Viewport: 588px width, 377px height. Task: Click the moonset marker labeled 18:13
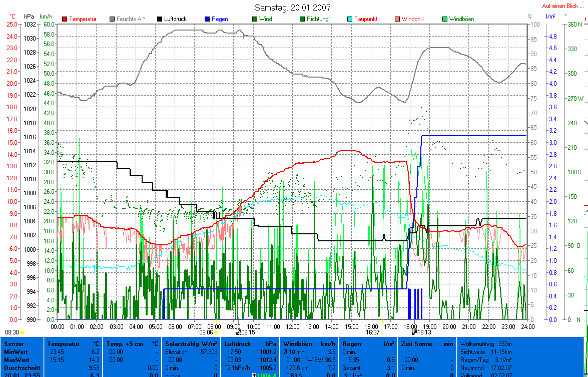click(x=414, y=332)
